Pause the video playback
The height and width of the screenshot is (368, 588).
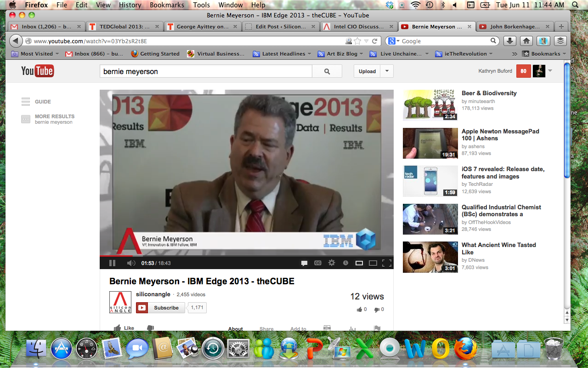(112, 263)
